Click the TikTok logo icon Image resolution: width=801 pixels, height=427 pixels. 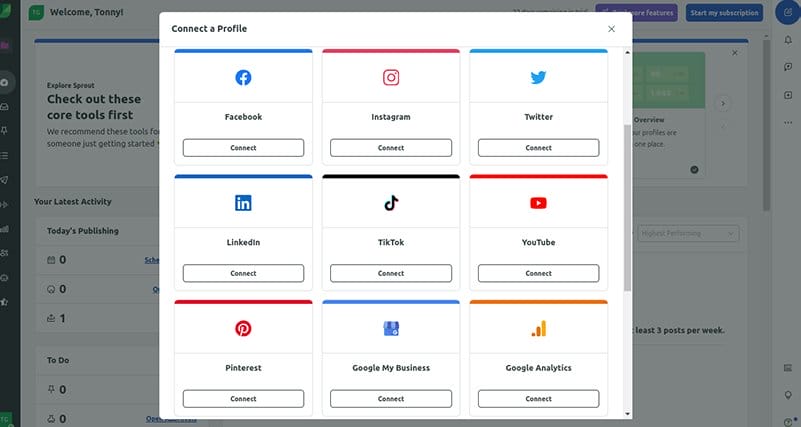(391, 203)
